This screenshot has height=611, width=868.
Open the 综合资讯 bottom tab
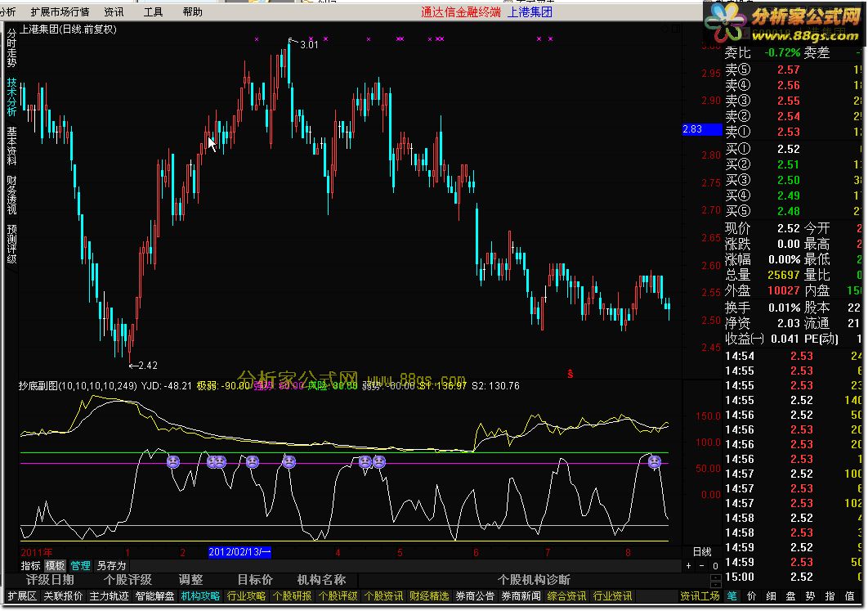pyautogui.click(x=566, y=596)
